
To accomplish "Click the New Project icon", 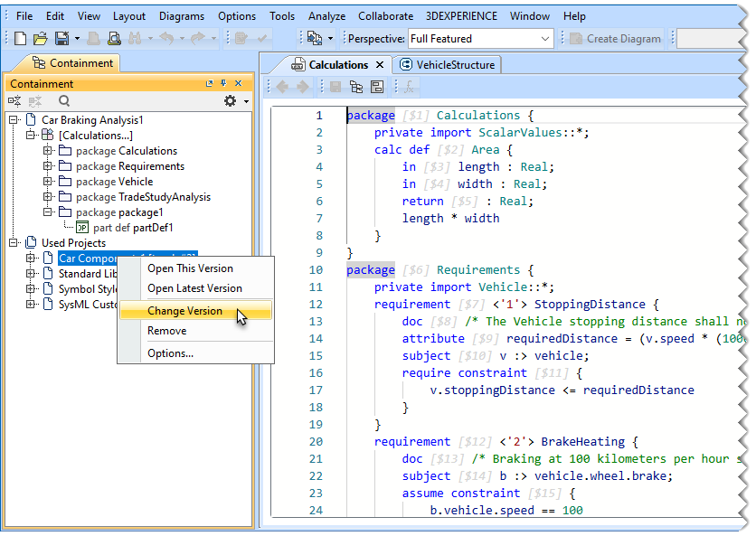I will (21, 38).
